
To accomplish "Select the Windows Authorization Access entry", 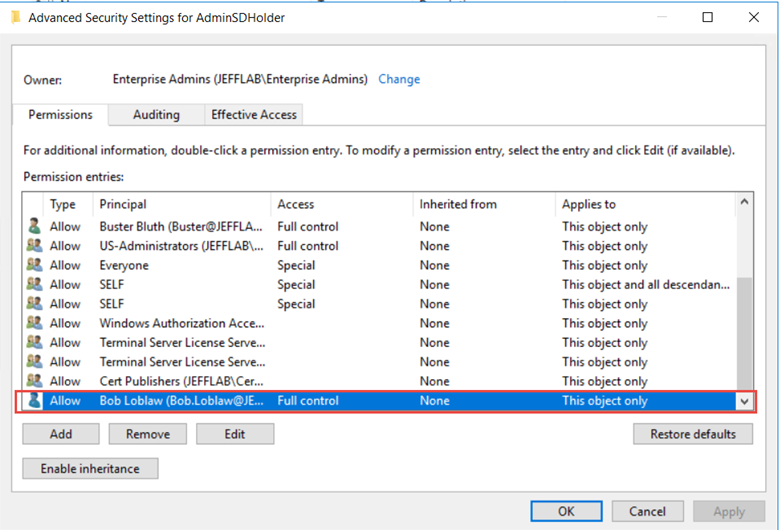I will (x=380, y=323).
